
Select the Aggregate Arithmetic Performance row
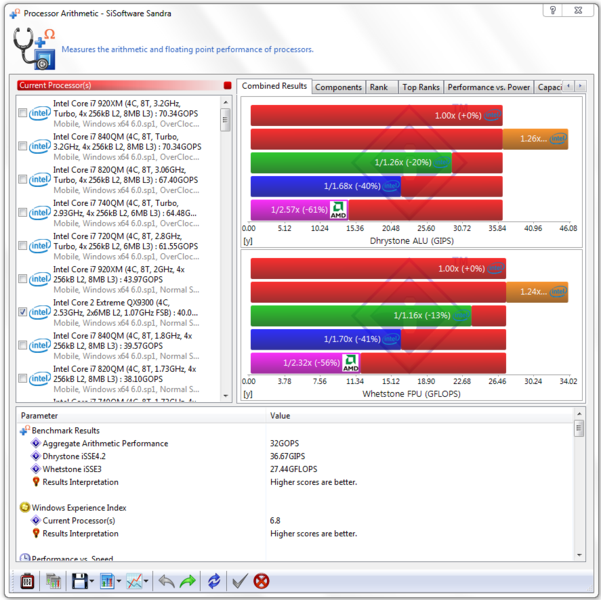point(295,444)
